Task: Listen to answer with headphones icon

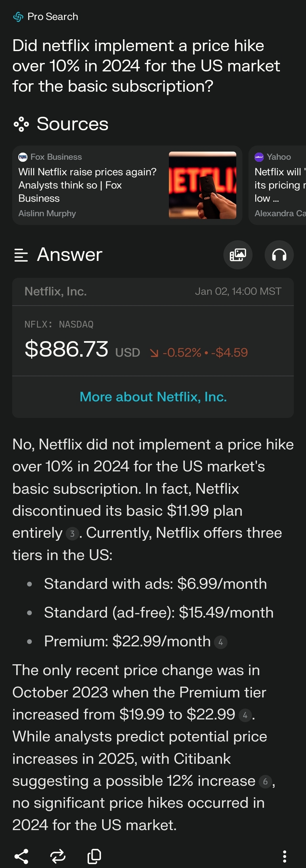Action: (279, 255)
